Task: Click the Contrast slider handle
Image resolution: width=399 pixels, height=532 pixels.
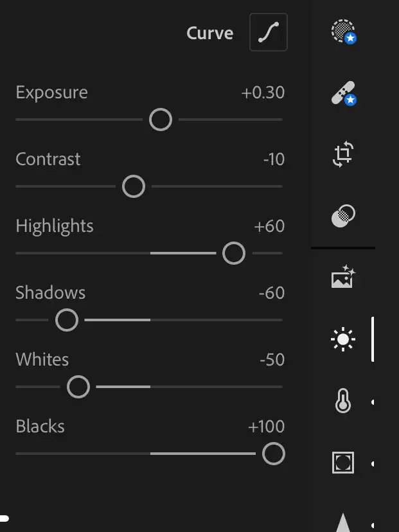Action: pyautogui.click(x=134, y=186)
